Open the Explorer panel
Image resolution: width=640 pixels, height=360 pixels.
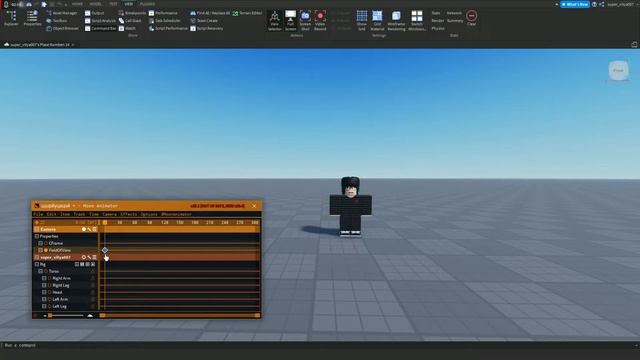11,19
